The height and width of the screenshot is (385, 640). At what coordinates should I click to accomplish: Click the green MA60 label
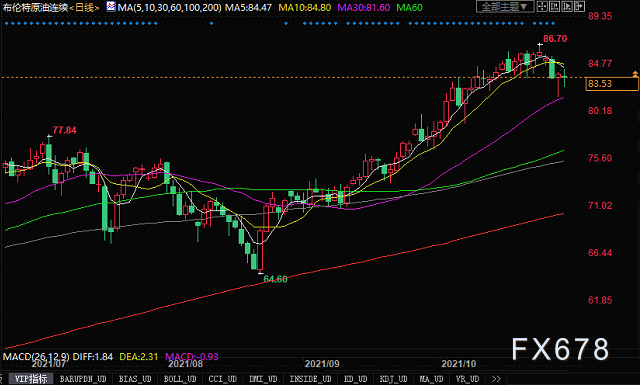pyautogui.click(x=410, y=7)
